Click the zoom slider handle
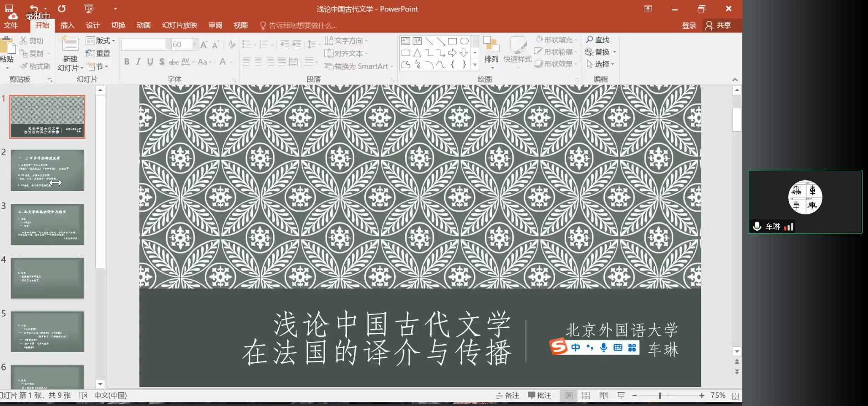The height and width of the screenshot is (406, 868). point(660,396)
